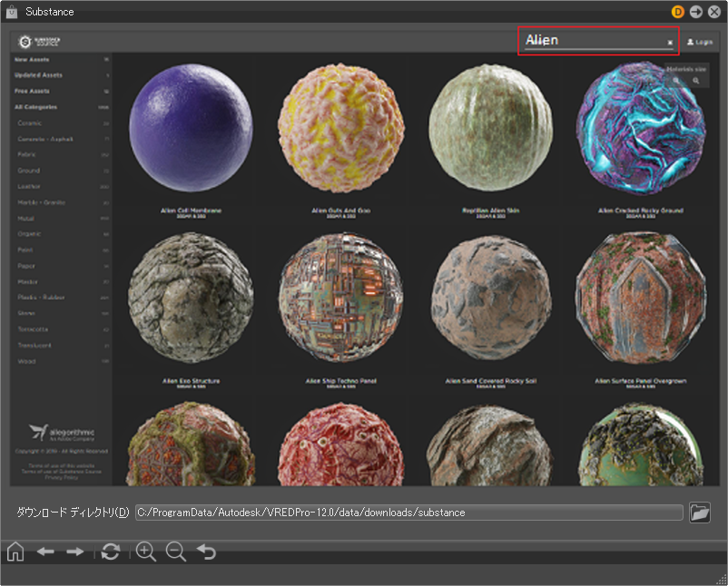Go back with the left arrow icon
Screen dimensions: 728x586
[x=45, y=552]
